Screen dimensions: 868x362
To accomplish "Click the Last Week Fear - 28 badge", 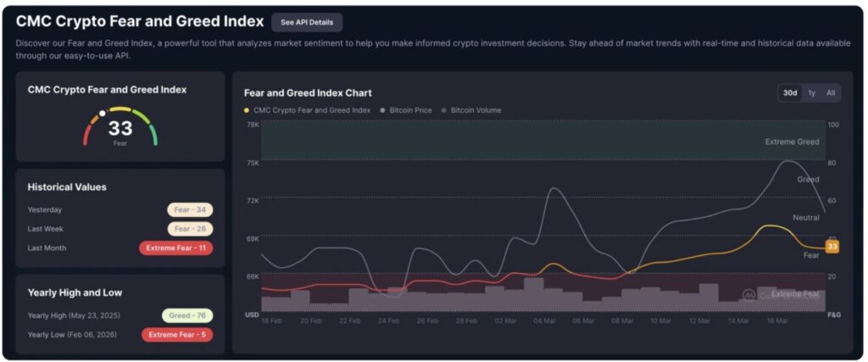I will click(x=190, y=229).
